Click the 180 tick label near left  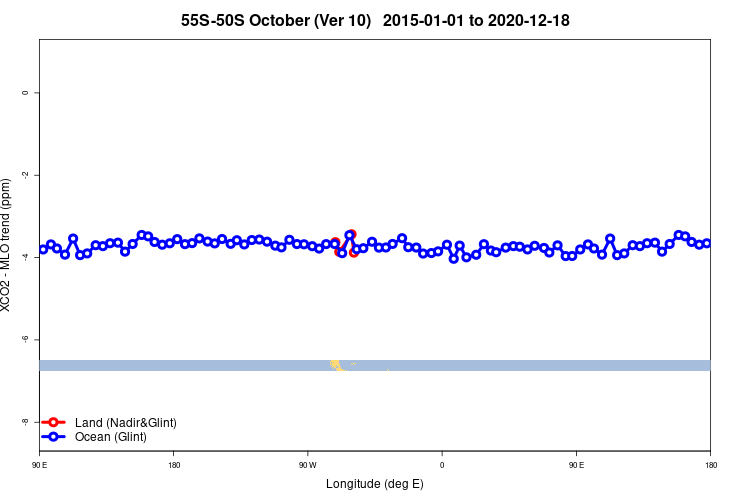174,465
